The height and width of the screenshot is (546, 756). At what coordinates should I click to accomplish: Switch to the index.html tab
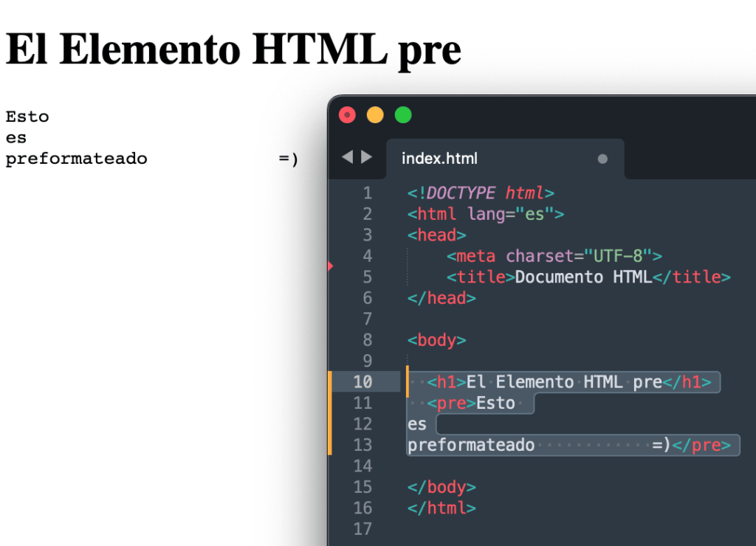point(439,159)
